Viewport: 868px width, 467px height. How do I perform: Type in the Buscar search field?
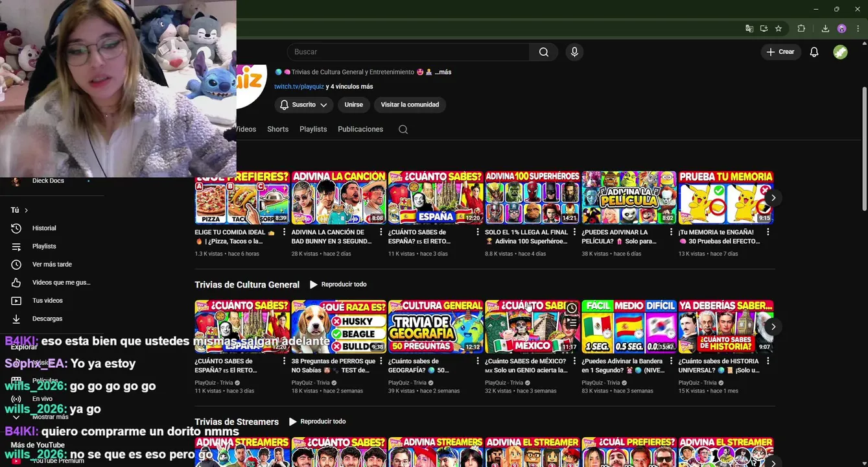408,52
